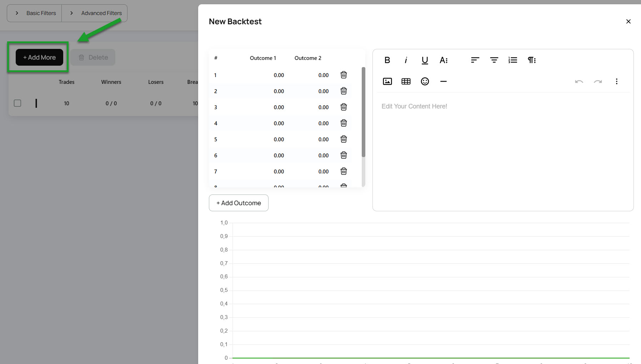Delete outcome row 4
This screenshot has width=641, height=364.
point(344,123)
